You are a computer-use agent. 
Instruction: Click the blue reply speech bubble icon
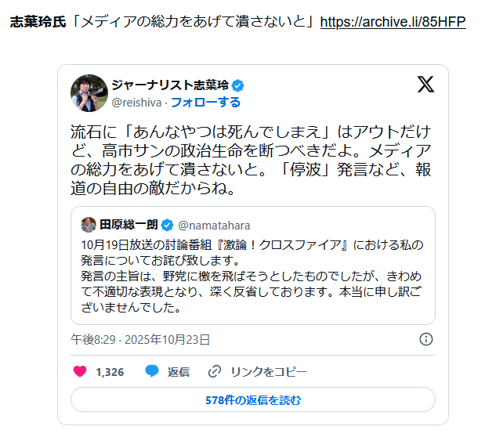pos(152,371)
